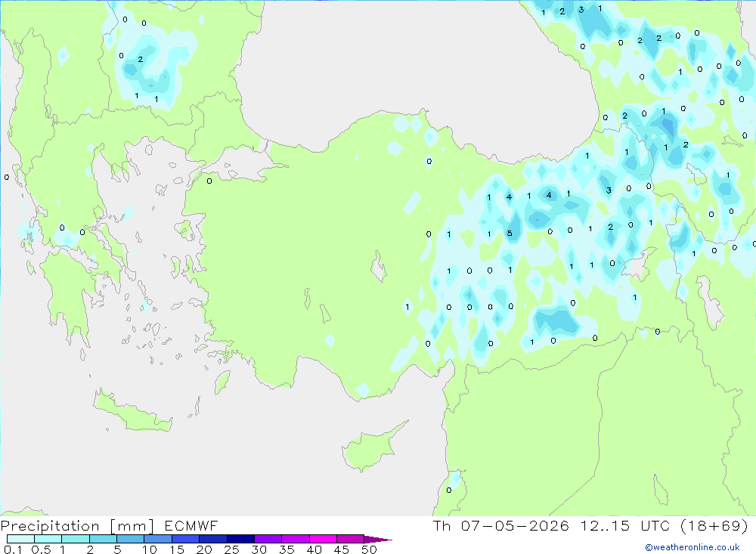The image size is (756, 554).
Task: Click the date 'Th 07-05-2026'
Action: point(501,525)
